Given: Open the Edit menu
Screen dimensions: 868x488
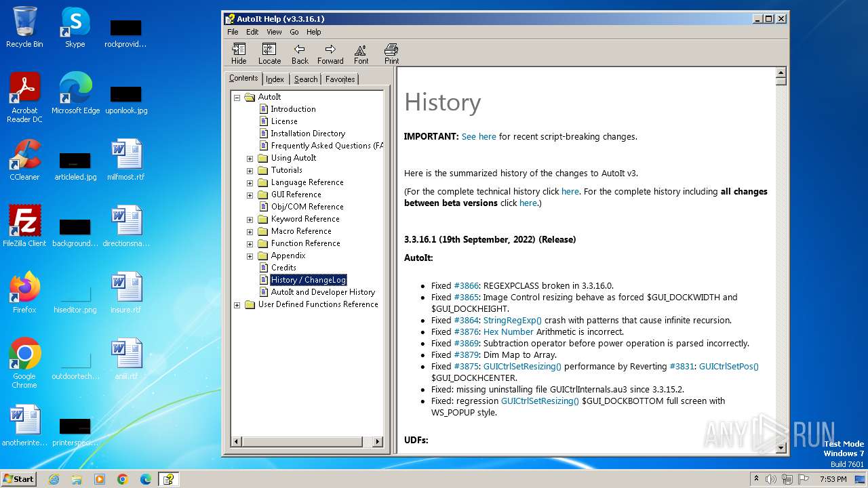Looking at the screenshot, I should tap(252, 32).
